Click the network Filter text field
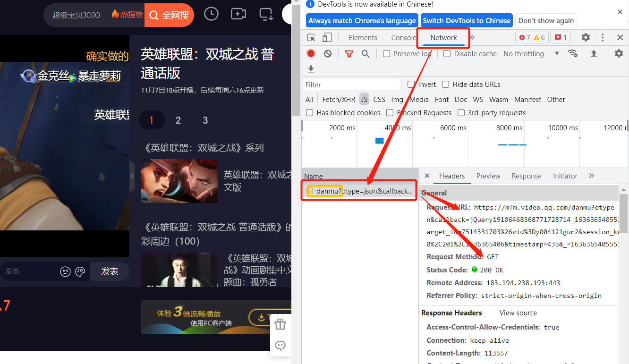Image resolution: width=629 pixels, height=364 pixels. coord(352,85)
